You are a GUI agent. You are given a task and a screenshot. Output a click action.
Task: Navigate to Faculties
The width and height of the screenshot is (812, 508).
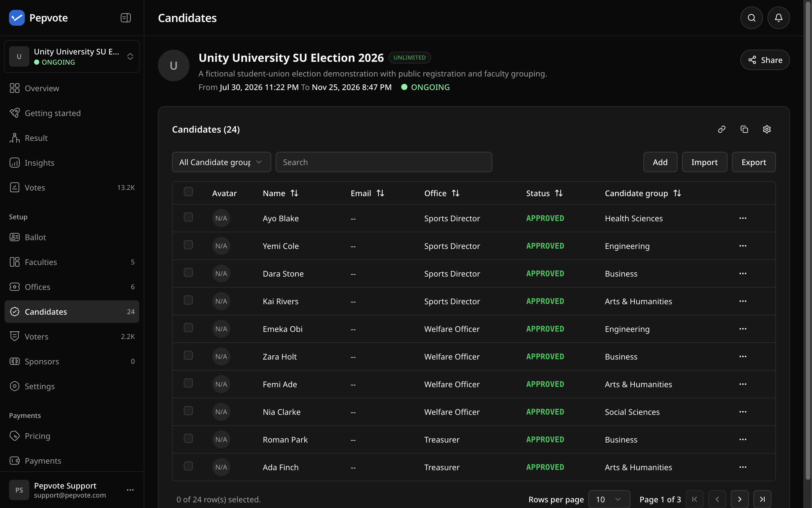(x=72, y=262)
